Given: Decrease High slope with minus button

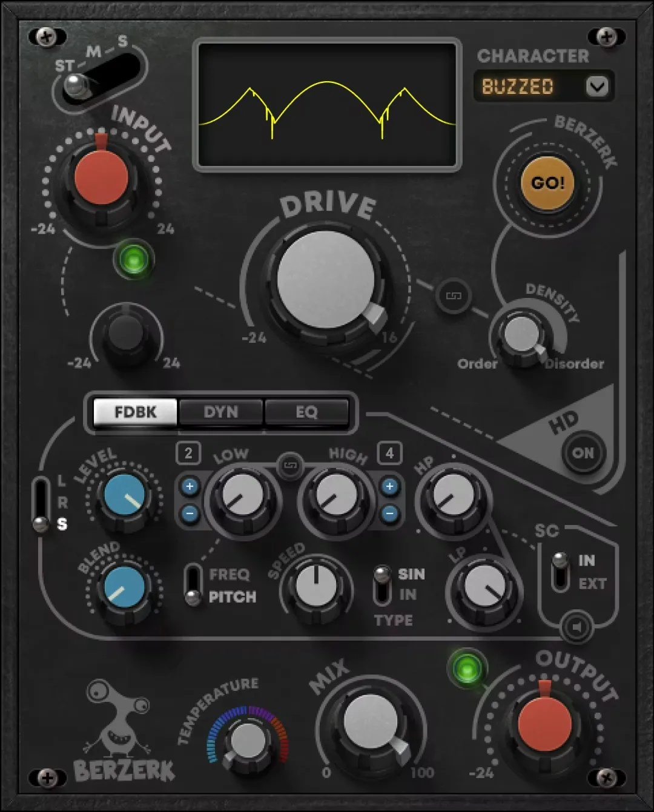Looking at the screenshot, I should (389, 513).
